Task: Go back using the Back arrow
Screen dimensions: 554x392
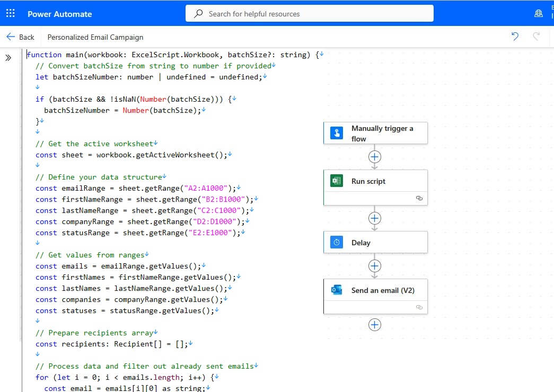Action: tap(11, 37)
